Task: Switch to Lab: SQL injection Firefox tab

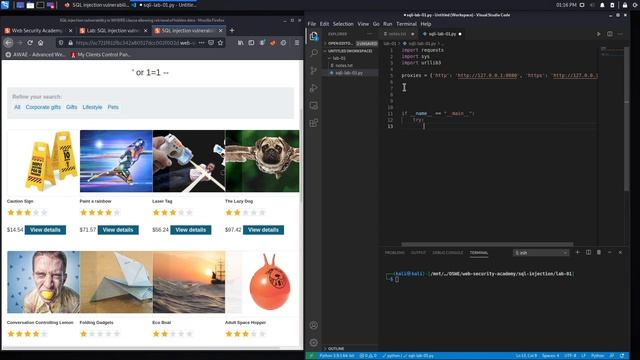Action: [x=113, y=30]
